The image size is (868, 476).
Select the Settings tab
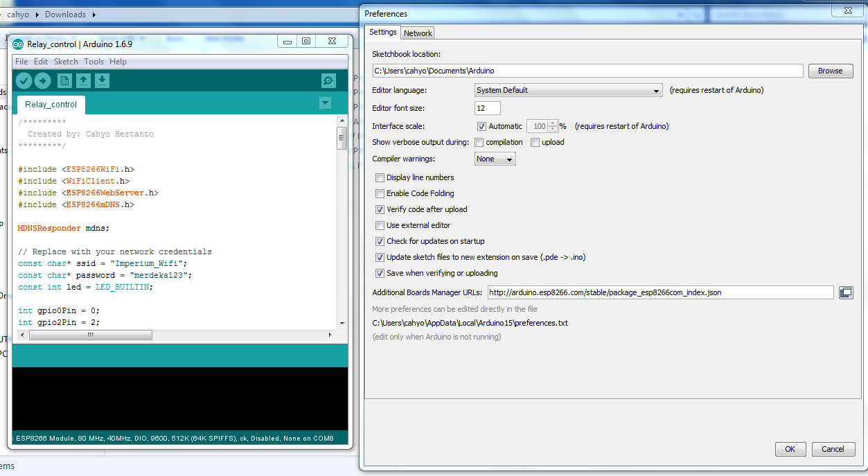(x=382, y=32)
